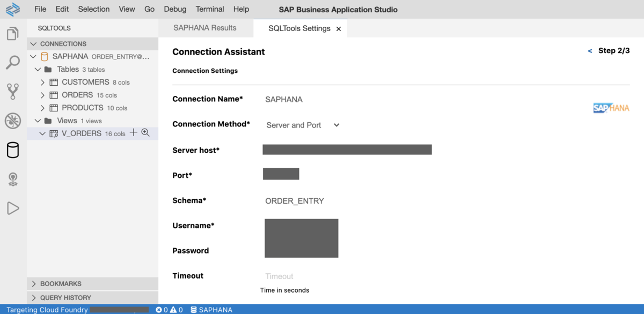
Task: Click the Username input field
Action: [x=302, y=226]
